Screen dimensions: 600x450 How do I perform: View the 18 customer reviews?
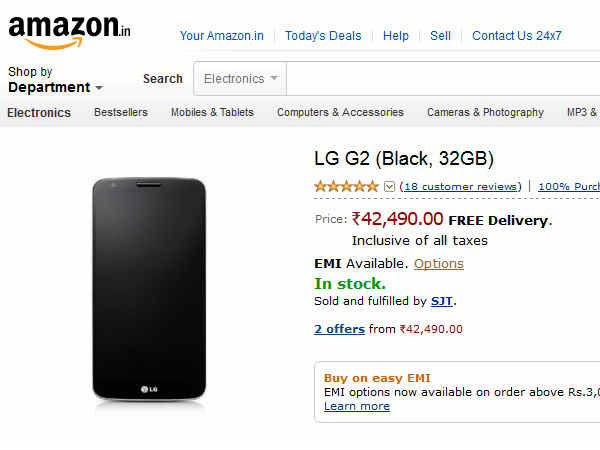[x=460, y=187]
